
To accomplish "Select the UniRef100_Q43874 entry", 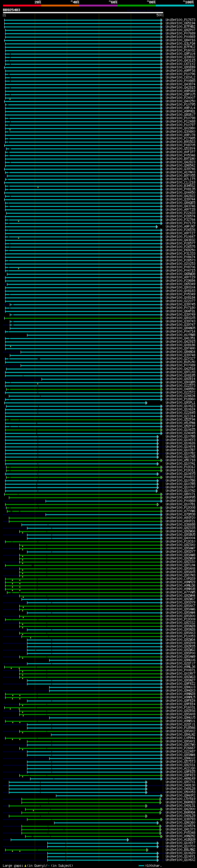I will pos(180,84).
